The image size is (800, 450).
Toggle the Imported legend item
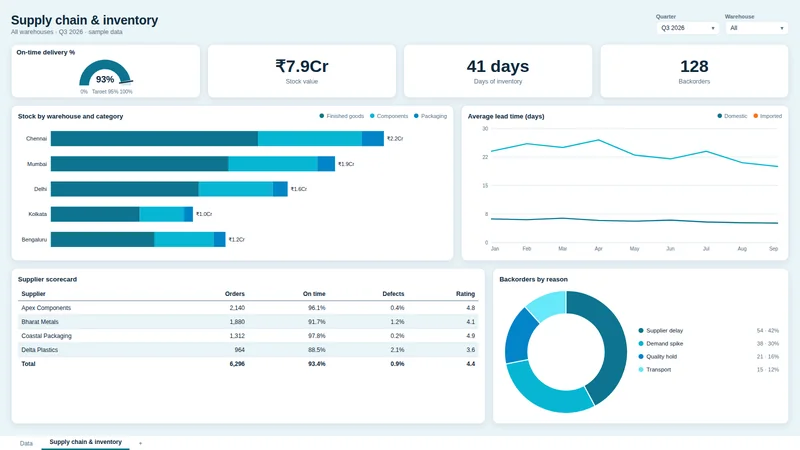[x=767, y=116]
